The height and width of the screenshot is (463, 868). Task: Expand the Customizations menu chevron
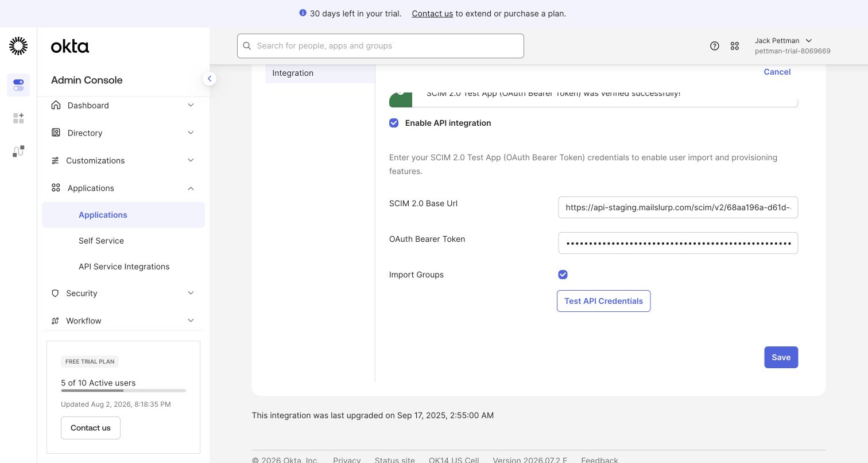coord(191,160)
